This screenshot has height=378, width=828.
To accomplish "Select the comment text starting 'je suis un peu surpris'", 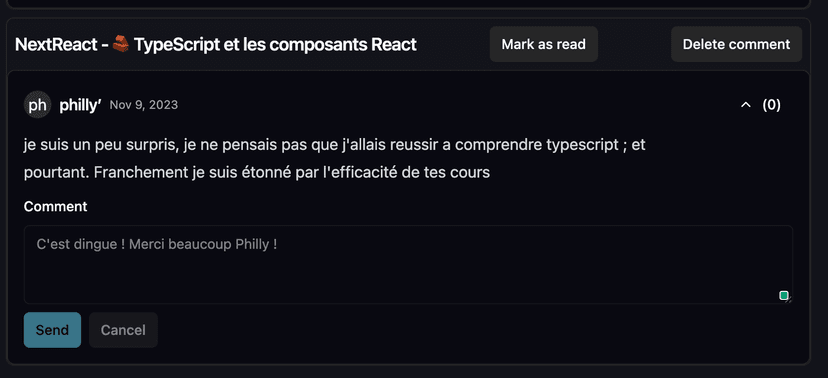I will click(335, 158).
